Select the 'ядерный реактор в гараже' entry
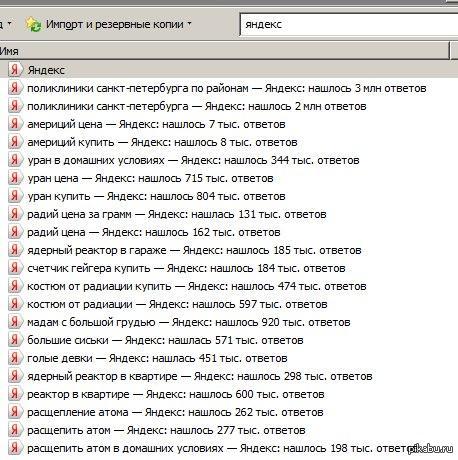Viewport: 458px width, 460px height. [194, 250]
